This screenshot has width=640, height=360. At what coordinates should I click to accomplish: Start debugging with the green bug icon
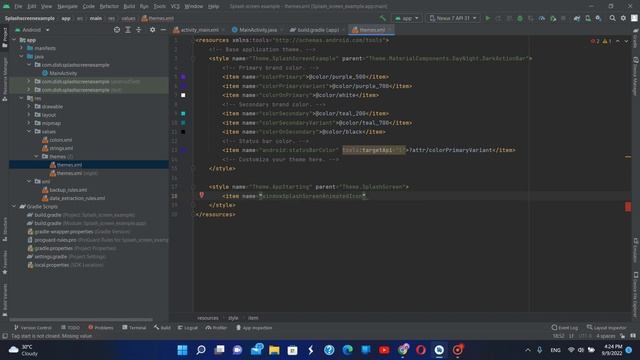pos(520,18)
